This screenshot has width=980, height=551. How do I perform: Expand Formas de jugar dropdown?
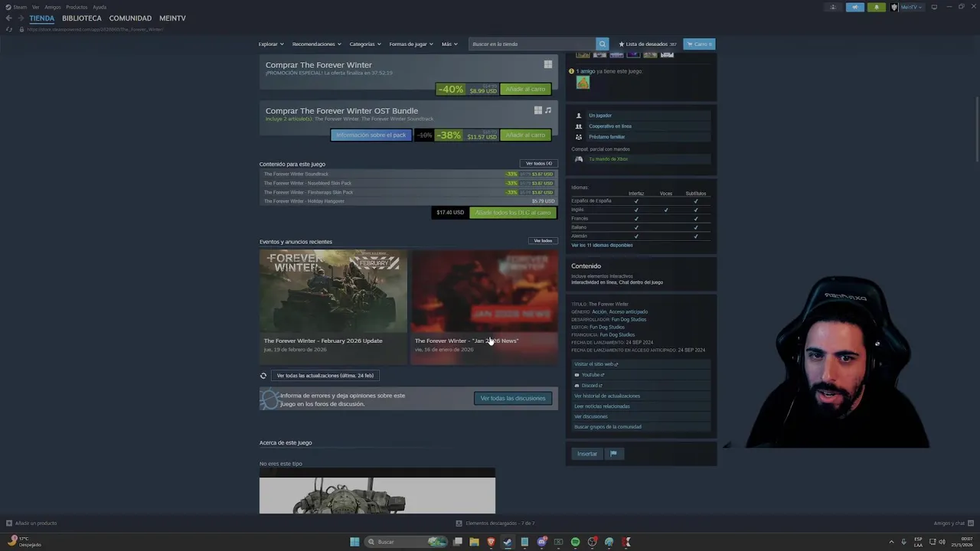(x=411, y=44)
